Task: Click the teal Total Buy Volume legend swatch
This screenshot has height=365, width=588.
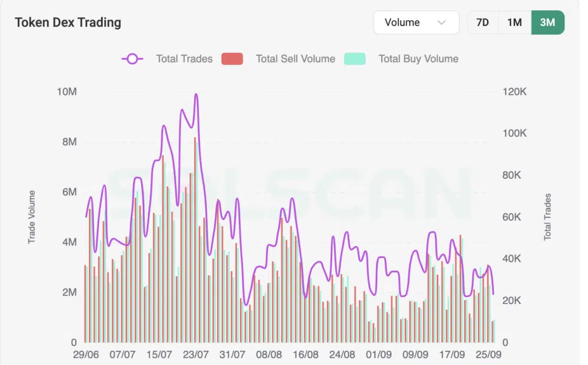Action: coord(354,59)
